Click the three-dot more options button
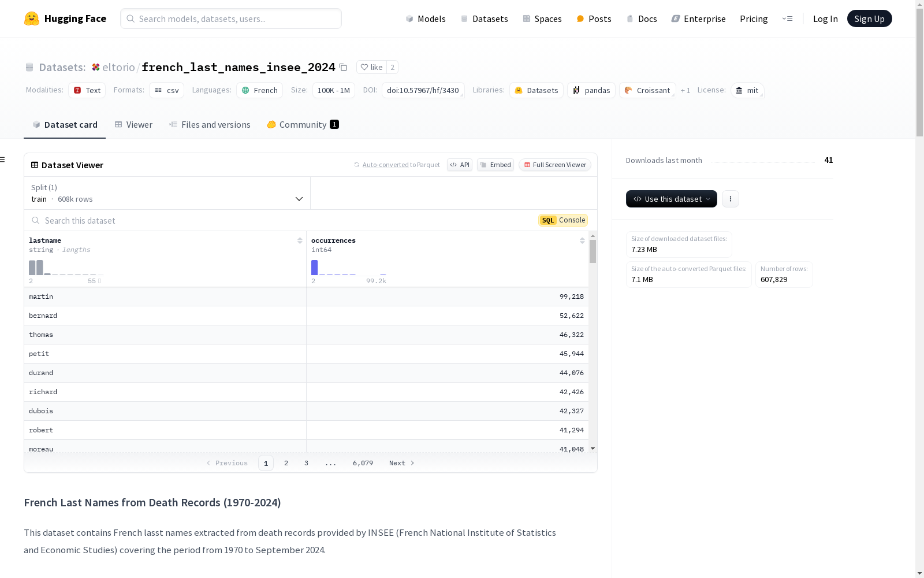This screenshot has width=924, height=578. (x=731, y=199)
